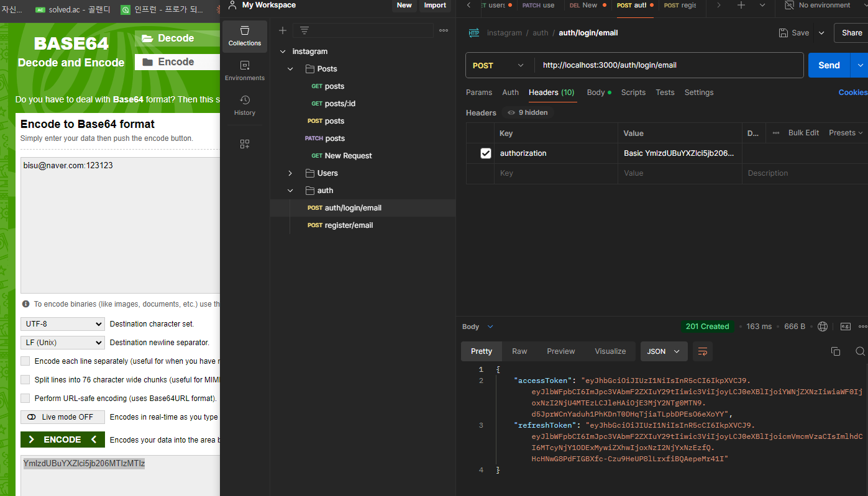
Task: Collapse the instagram collection
Action: (283, 52)
